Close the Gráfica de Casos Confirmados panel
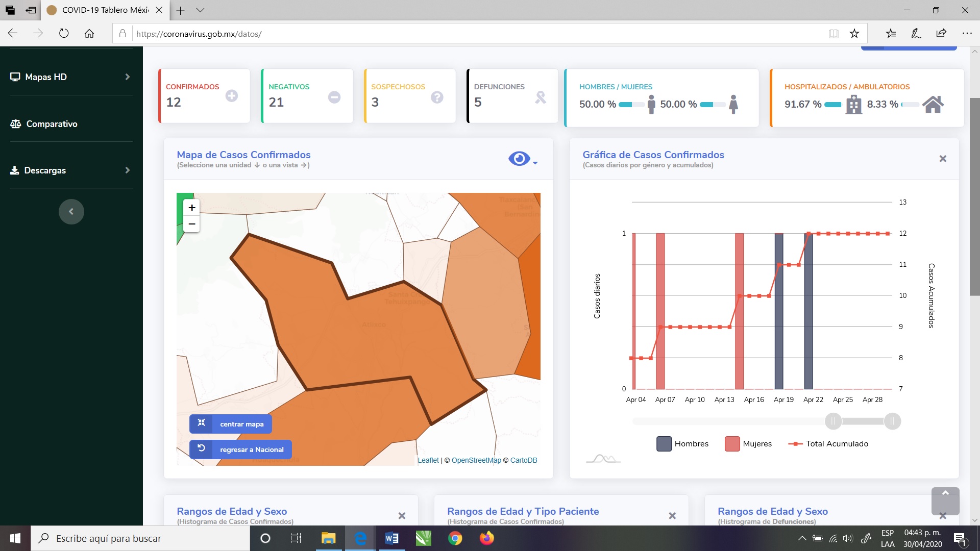Screen dimensions: 980x551 943,159
